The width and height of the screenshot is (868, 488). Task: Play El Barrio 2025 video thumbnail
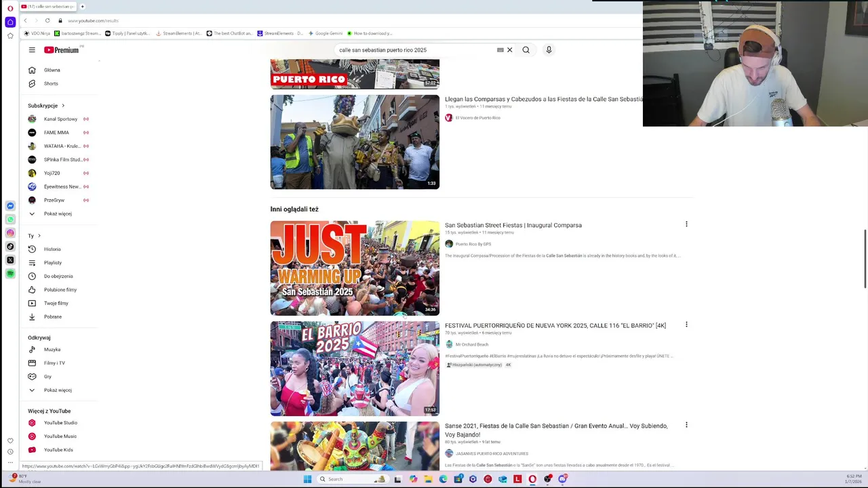(x=355, y=368)
